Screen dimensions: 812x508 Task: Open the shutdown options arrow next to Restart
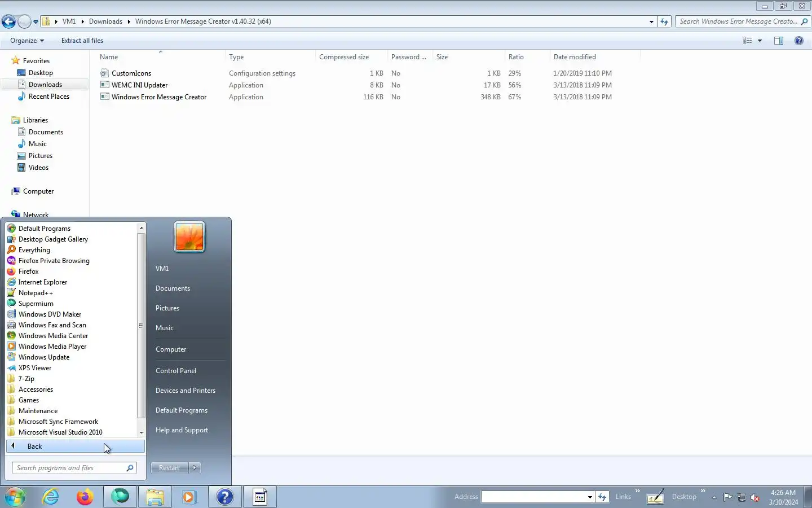coord(195,468)
